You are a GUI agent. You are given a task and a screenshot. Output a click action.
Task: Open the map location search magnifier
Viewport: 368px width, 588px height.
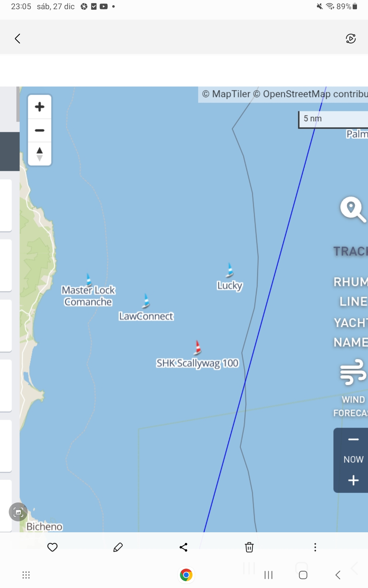(353, 209)
